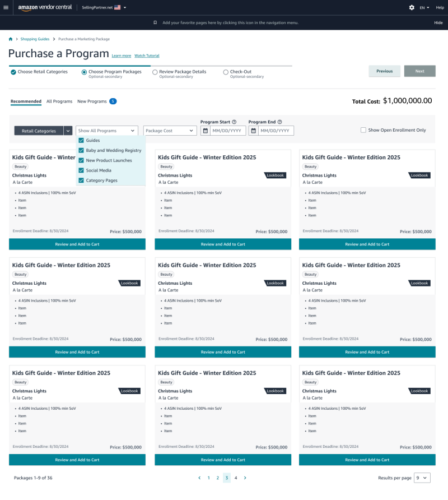Uncheck the Social Media checkbox
Viewport: 448px width, 500px height.
click(81, 170)
